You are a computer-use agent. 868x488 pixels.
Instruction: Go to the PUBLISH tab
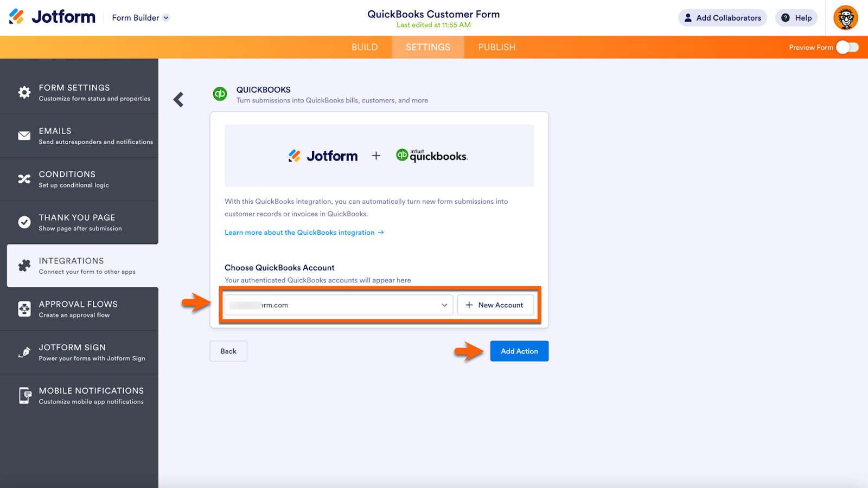point(497,48)
